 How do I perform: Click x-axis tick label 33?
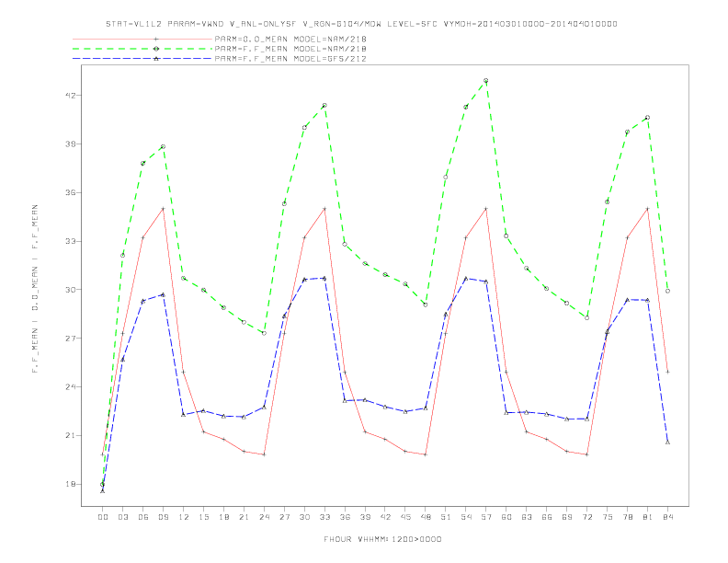coord(324,517)
